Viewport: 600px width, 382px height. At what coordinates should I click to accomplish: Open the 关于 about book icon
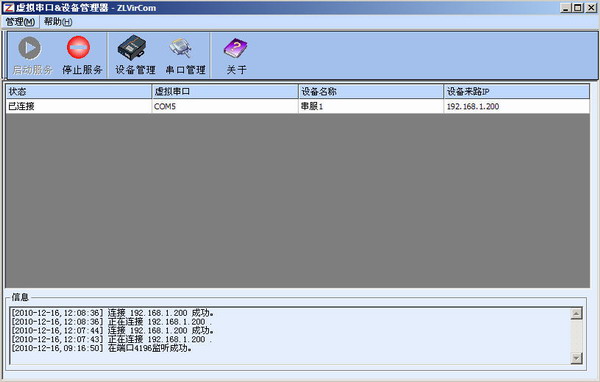point(235,48)
